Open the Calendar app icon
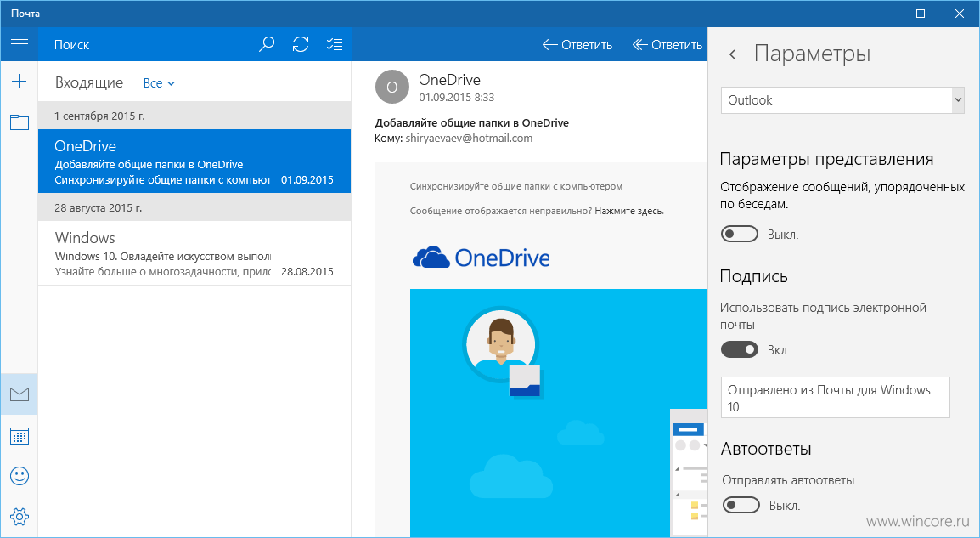Image resolution: width=980 pixels, height=538 pixels. (20, 435)
